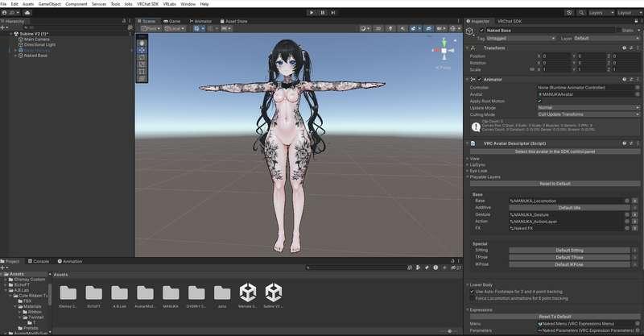
Task: Click the MANUKA folder in Assets grid
Action: (171, 297)
